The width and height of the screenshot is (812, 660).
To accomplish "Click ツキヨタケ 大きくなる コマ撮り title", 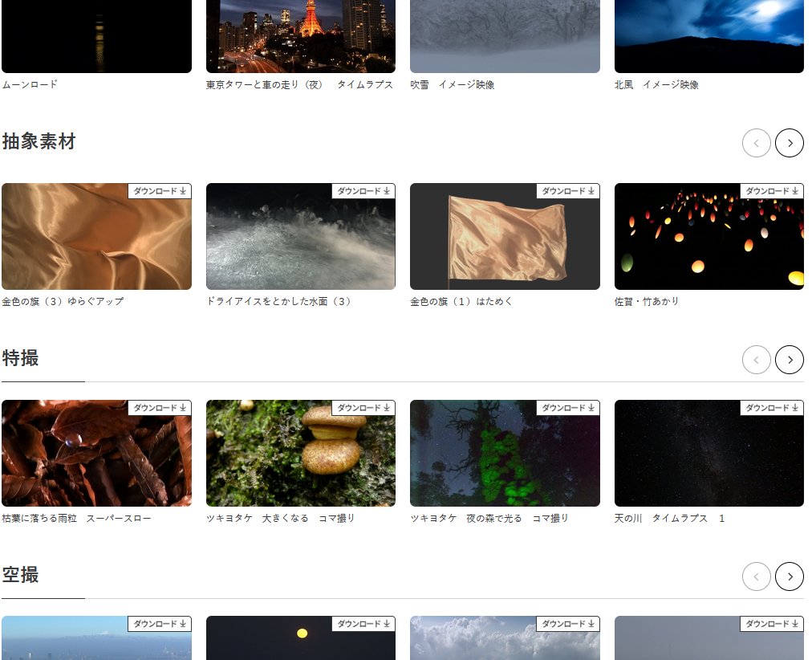I will pos(280,518).
